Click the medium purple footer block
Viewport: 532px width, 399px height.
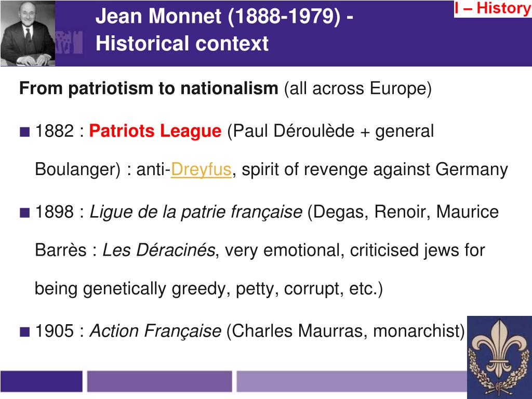pyautogui.click(x=159, y=381)
